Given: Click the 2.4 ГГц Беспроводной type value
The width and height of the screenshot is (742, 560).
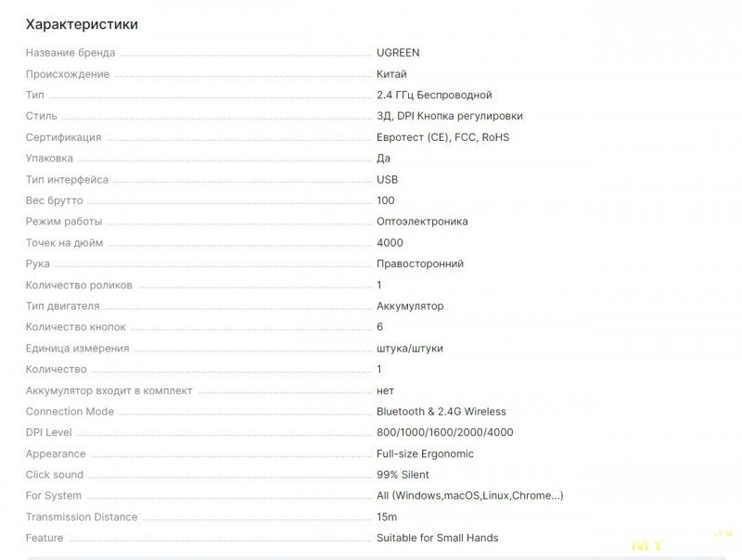Looking at the screenshot, I should 434,95.
